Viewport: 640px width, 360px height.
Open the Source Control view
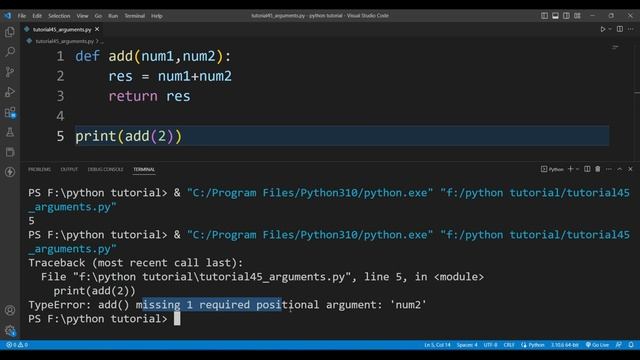(10, 72)
